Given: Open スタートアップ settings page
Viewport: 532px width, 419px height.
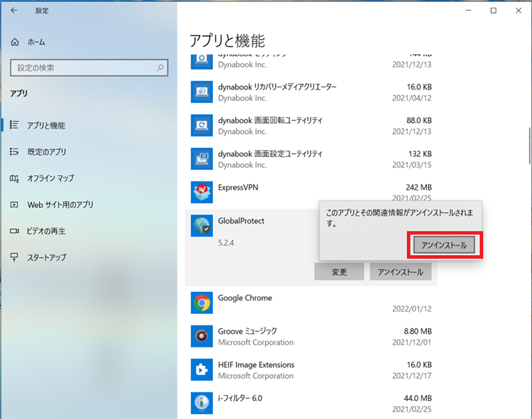Looking at the screenshot, I should (x=46, y=257).
